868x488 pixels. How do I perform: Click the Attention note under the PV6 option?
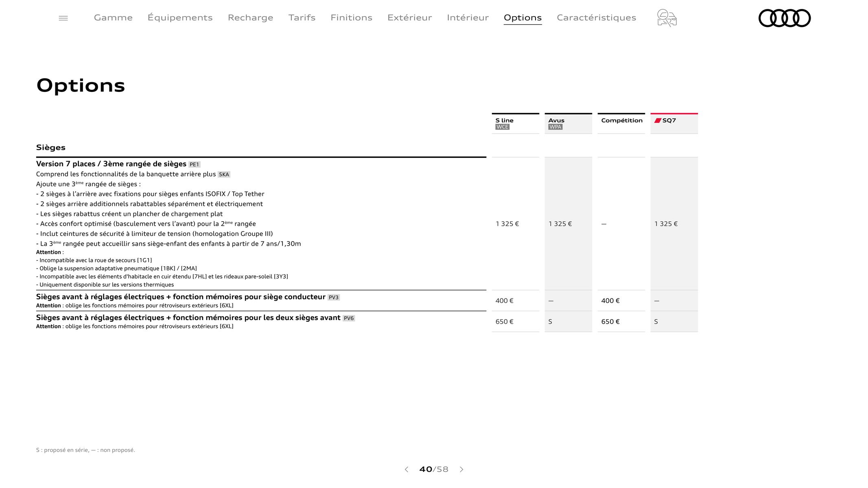(x=135, y=326)
